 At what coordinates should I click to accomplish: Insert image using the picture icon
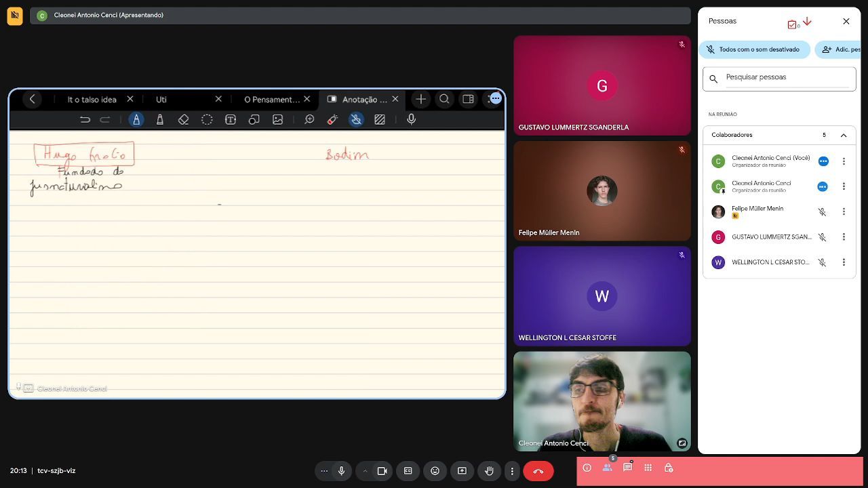(277, 119)
